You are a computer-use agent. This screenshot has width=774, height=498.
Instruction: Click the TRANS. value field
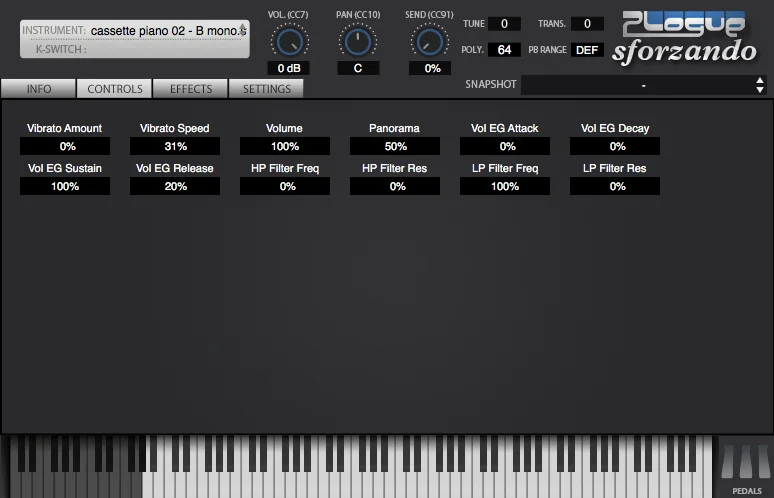point(587,24)
